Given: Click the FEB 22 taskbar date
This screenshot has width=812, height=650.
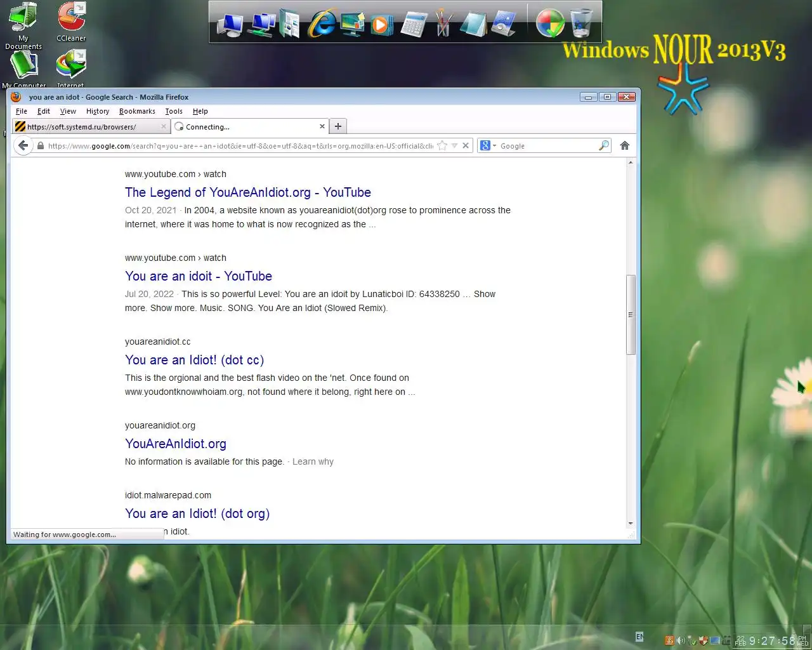Looking at the screenshot, I should [740, 640].
